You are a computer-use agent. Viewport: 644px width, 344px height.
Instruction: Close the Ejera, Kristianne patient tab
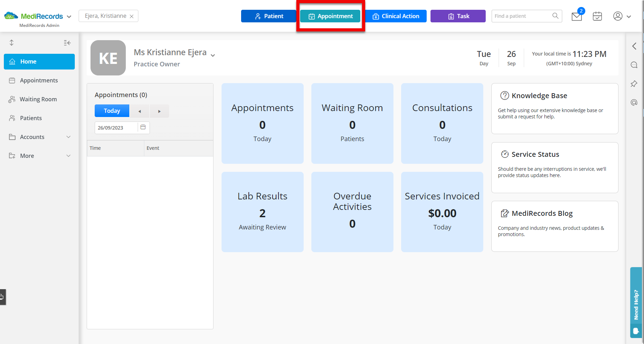tap(132, 16)
